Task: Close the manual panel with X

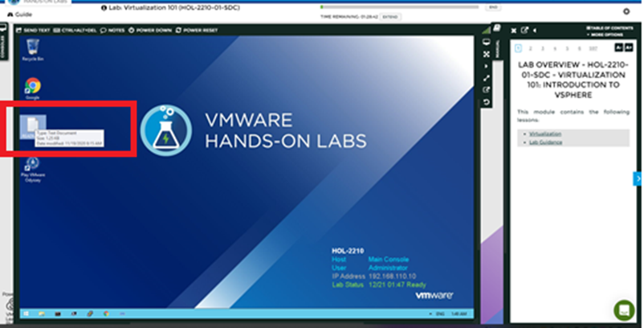Action: pos(513,31)
